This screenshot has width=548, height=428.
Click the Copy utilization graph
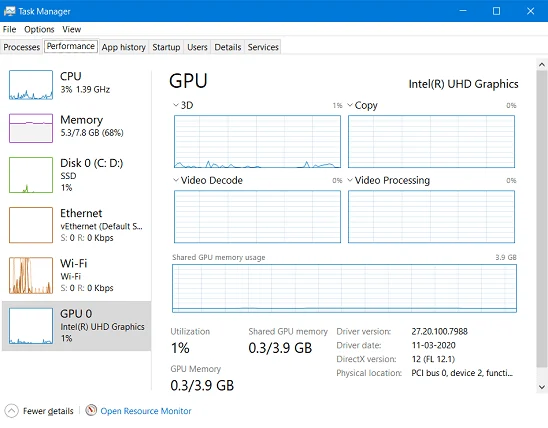[x=431, y=142]
